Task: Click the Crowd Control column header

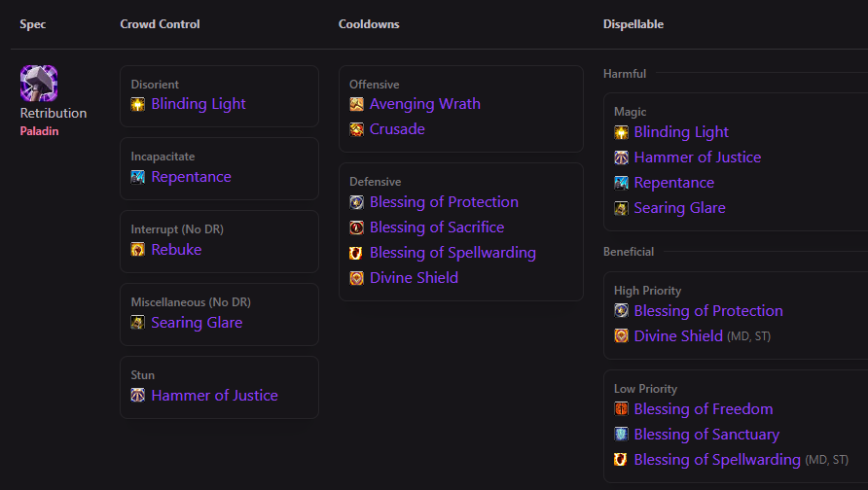Action: [x=160, y=24]
